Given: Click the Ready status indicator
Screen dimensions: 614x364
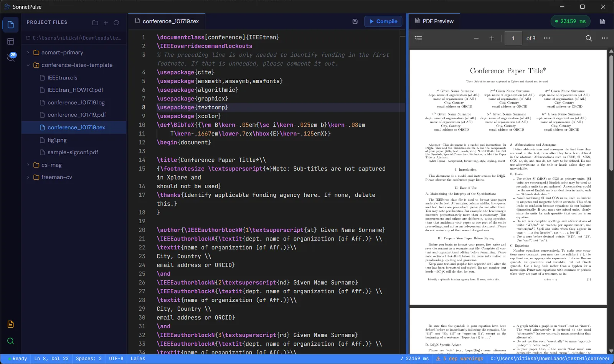Looking at the screenshot, I should tap(17, 359).
